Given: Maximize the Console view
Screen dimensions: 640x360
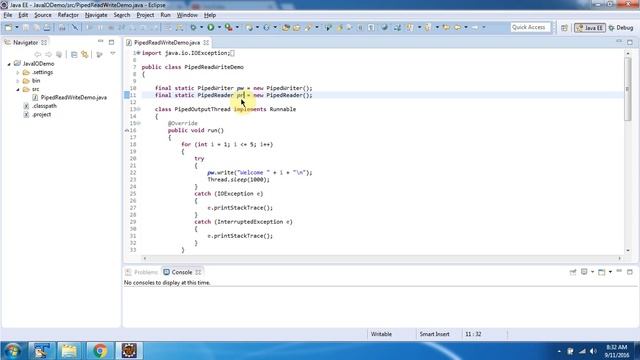Looking at the screenshot, I should pyautogui.click(x=630, y=272).
